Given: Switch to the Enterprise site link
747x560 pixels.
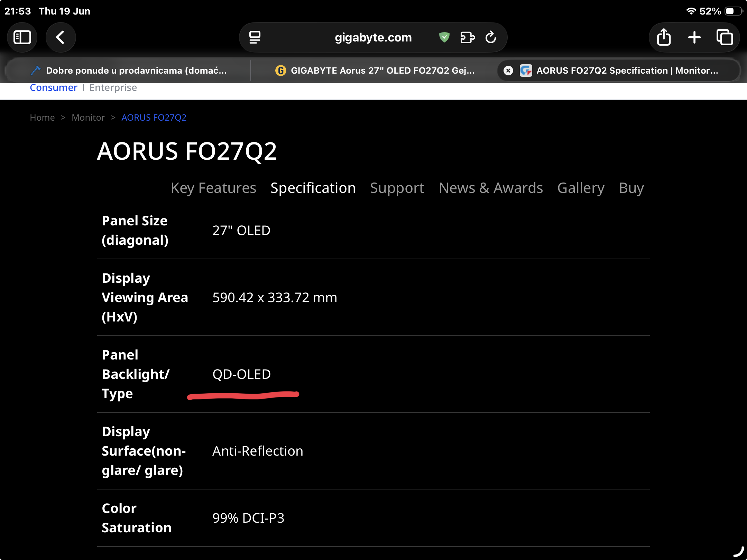Looking at the screenshot, I should point(113,88).
